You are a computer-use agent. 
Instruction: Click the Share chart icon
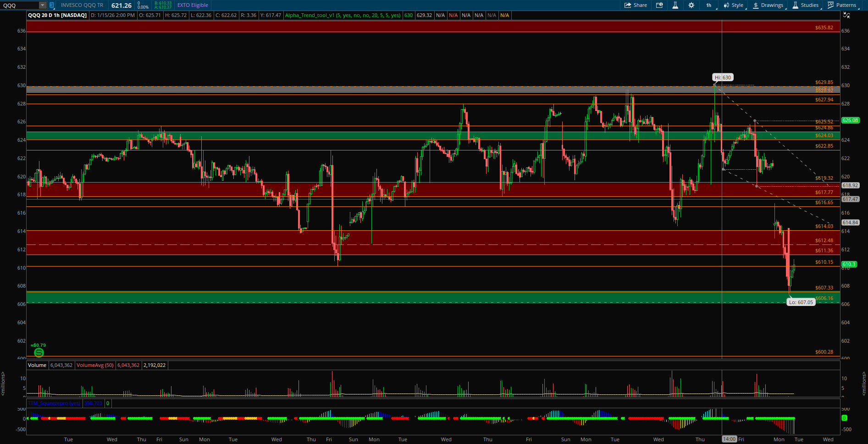636,5
